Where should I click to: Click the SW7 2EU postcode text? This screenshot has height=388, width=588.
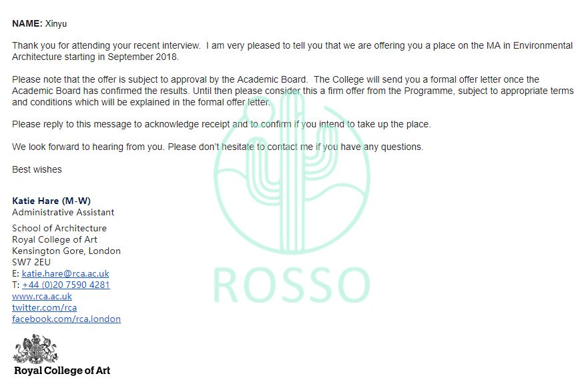pyautogui.click(x=31, y=262)
